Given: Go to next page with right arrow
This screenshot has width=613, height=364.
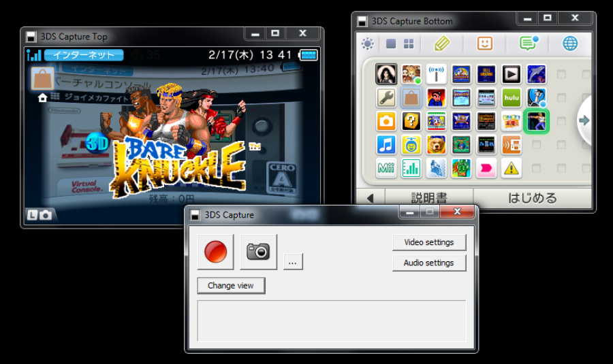Looking at the screenshot, I should (584, 120).
